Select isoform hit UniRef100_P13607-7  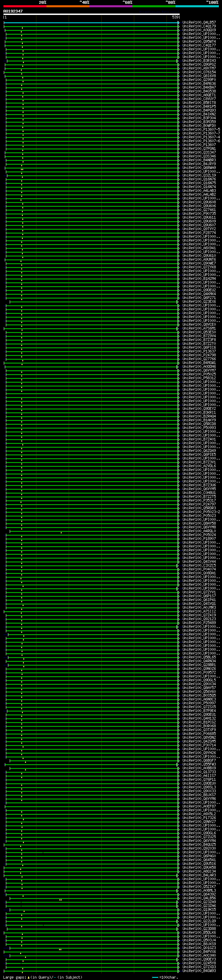(x=201, y=133)
